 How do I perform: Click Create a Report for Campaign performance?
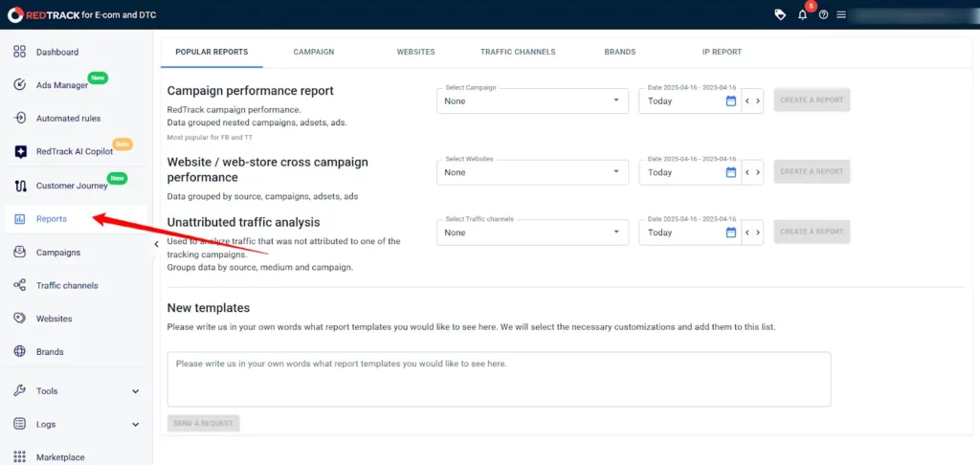pyautogui.click(x=812, y=100)
